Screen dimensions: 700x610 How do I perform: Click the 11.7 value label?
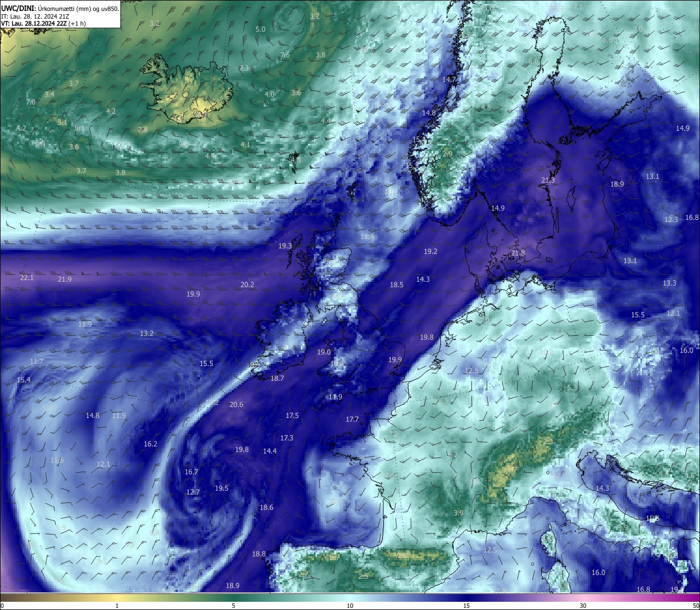(x=37, y=362)
